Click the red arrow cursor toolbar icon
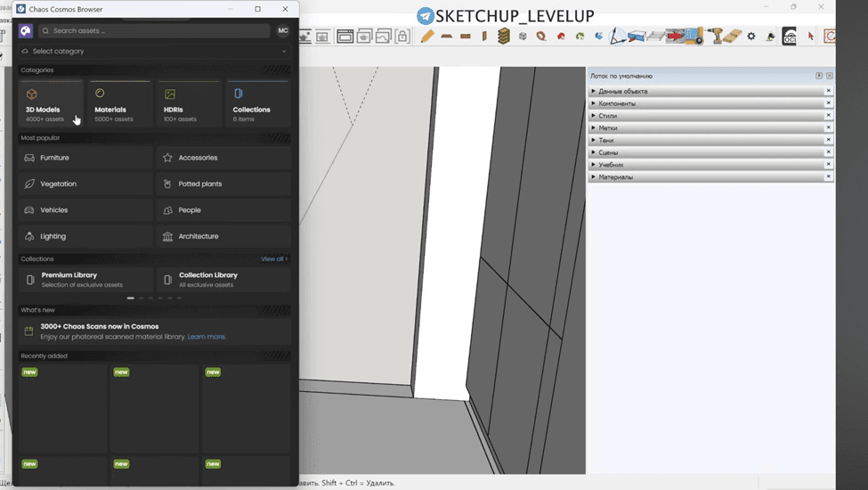The image size is (868, 490). [x=810, y=36]
